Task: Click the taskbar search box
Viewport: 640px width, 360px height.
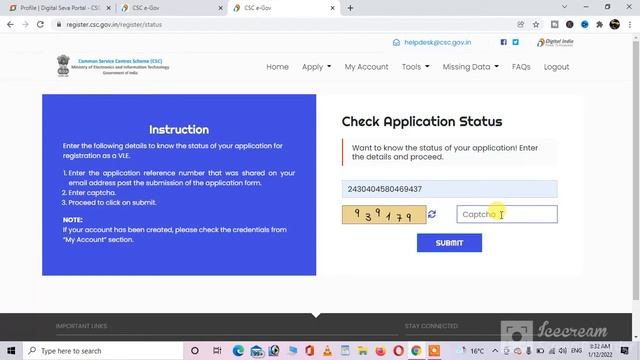Action: [x=103, y=351]
